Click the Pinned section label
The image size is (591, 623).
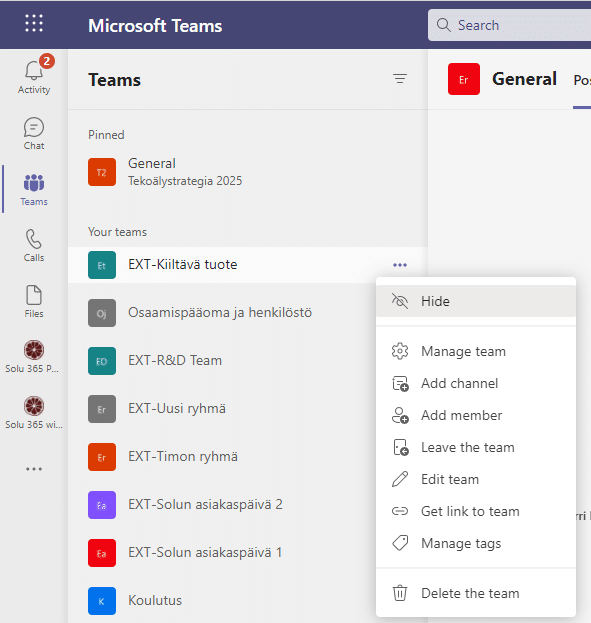tap(106, 135)
